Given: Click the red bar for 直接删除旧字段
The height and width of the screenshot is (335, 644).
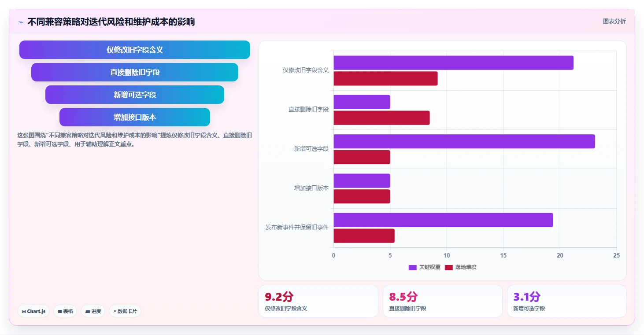Looking at the screenshot, I should pos(381,118).
